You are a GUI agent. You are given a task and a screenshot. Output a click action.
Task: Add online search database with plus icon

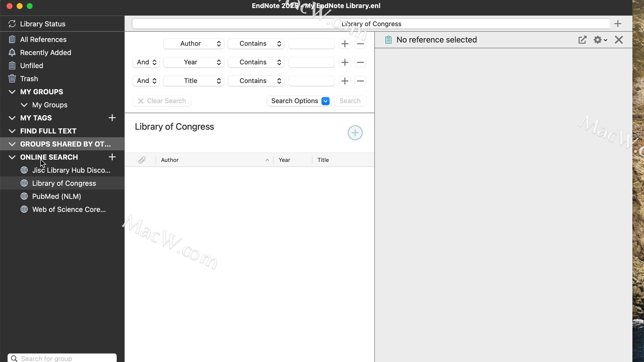[x=112, y=157]
